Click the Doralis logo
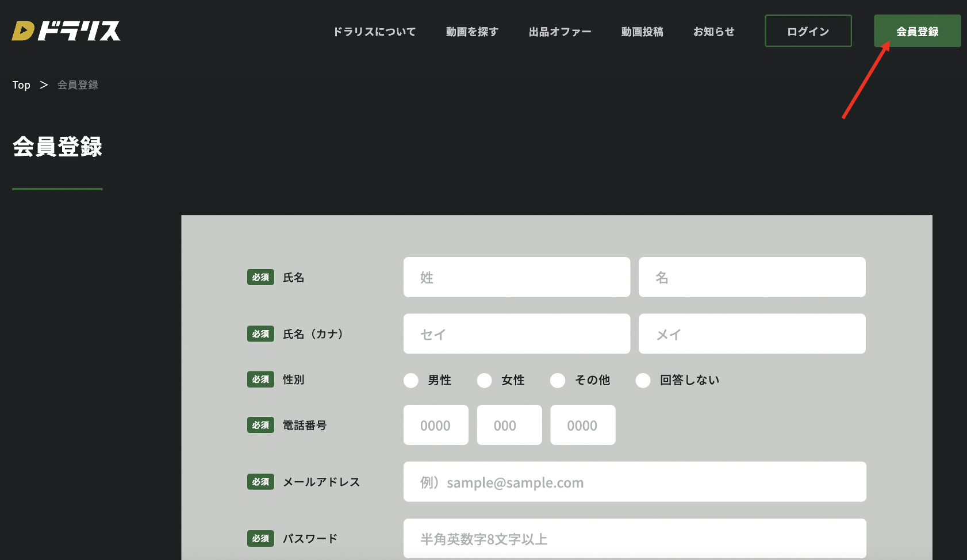Image resolution: width=967 pixels, height=560 pixels. tap(66, 31)
